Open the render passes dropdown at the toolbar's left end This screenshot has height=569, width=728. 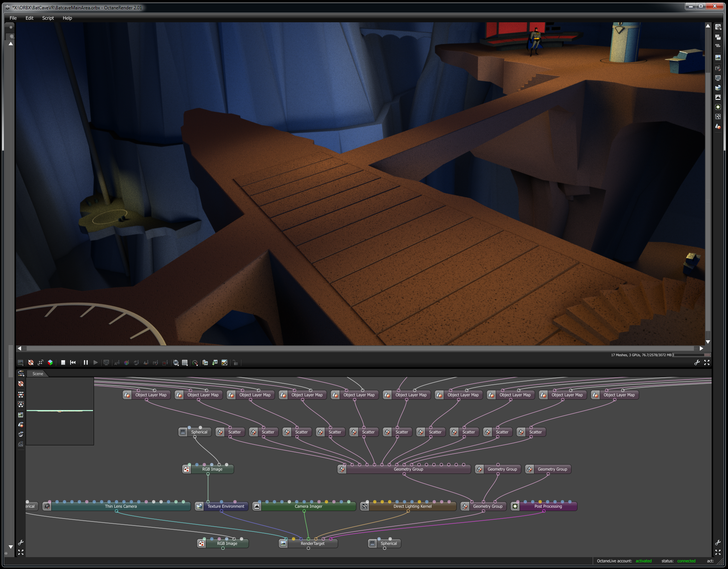(20, 362)
